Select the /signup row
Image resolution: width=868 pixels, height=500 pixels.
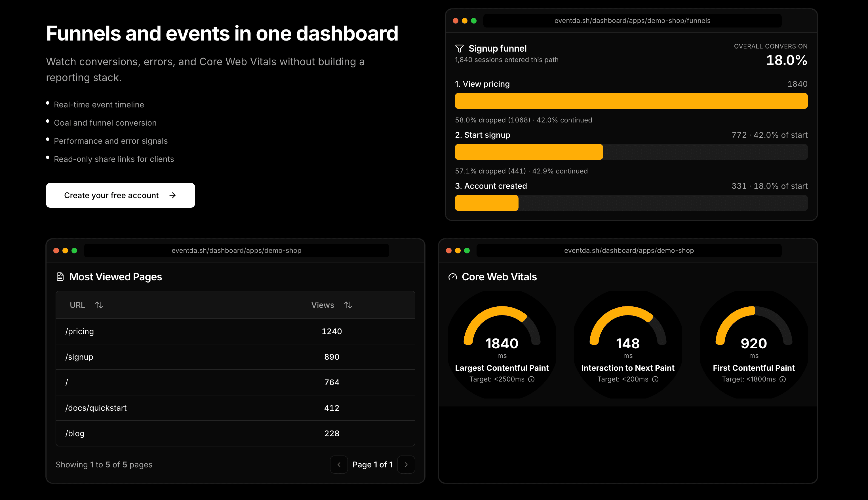[x=235, y=357]
